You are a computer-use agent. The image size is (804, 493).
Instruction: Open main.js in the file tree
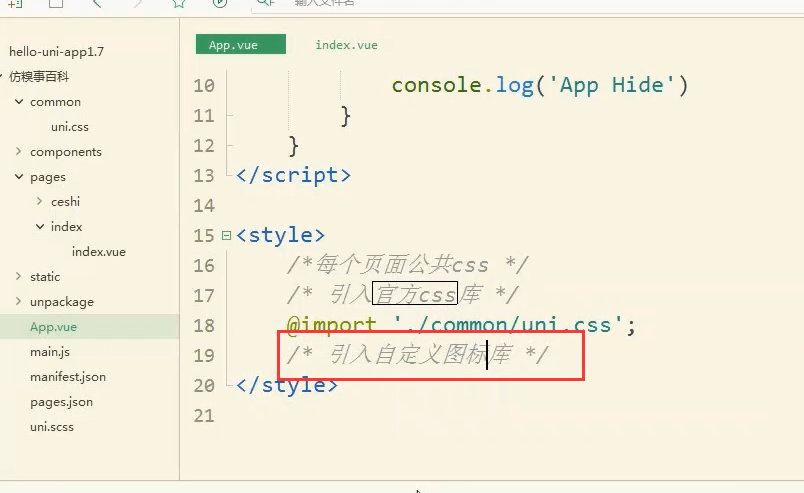coord(50,352)
